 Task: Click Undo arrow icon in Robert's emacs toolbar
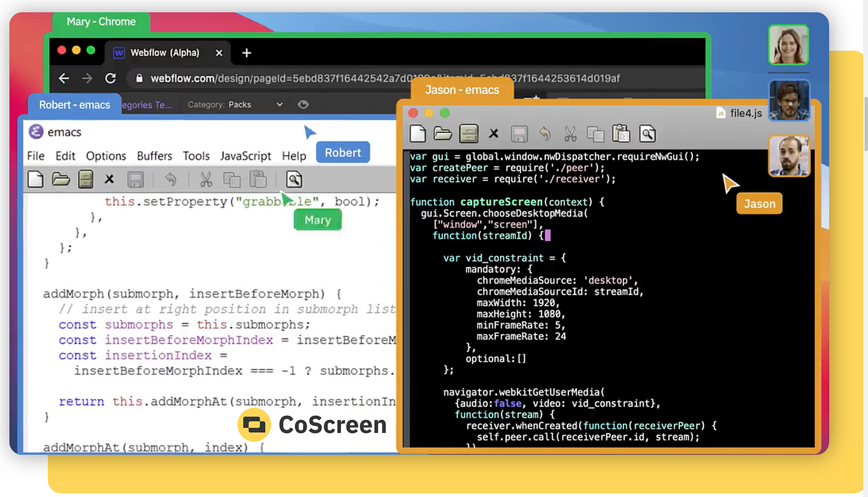(170, 180)
